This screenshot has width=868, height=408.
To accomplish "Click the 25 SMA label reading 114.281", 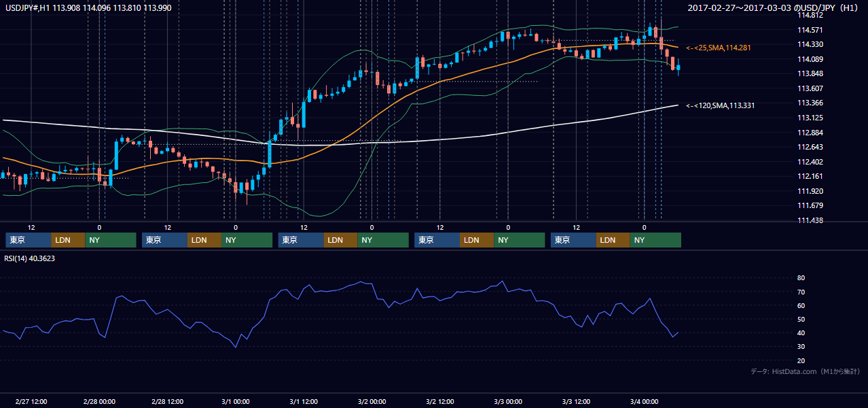I will (x=720, y=48).
